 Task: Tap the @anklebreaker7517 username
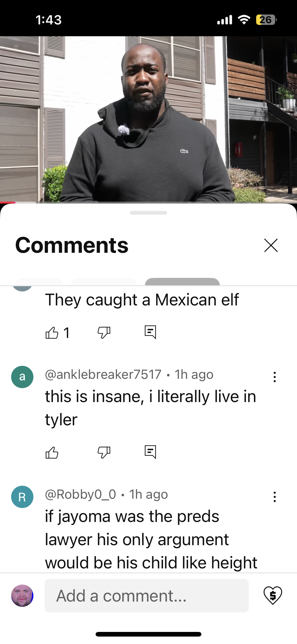tap(103, 375)
